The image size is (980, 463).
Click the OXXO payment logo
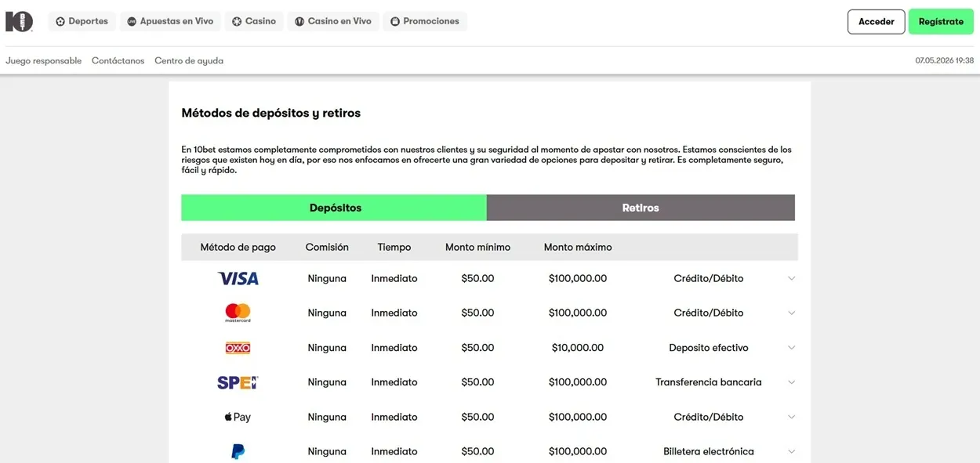point(238,348)
